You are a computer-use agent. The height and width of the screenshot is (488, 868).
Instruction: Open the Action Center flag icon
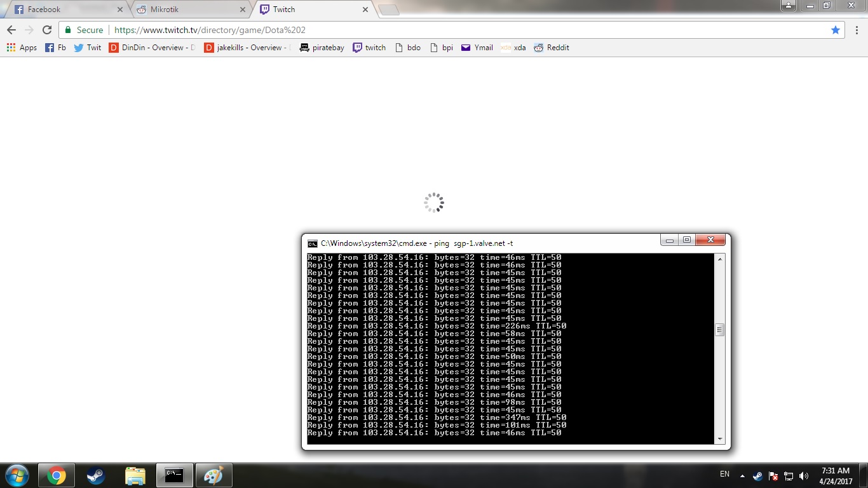pyautogui.click(x=773, y=476)
